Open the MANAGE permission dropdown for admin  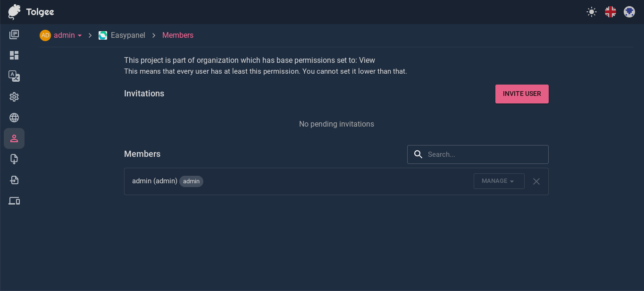[x=499, y=181]
